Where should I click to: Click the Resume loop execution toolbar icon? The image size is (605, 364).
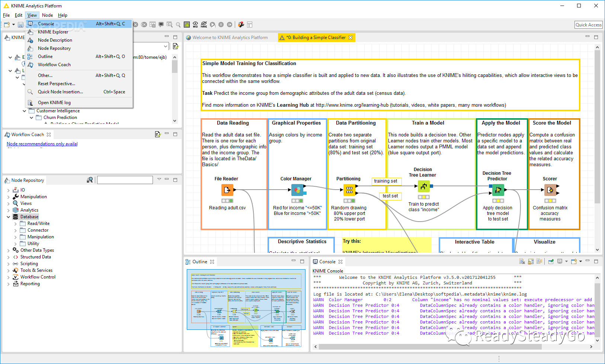pos(230,25)
